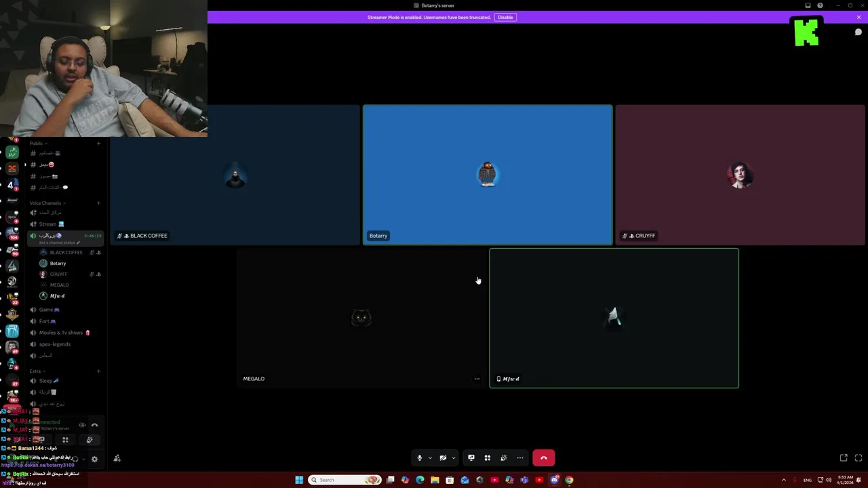Viewport: 868px width, 488px height.
Task: Open Google Chrome from taskbar
Action: 569,480
